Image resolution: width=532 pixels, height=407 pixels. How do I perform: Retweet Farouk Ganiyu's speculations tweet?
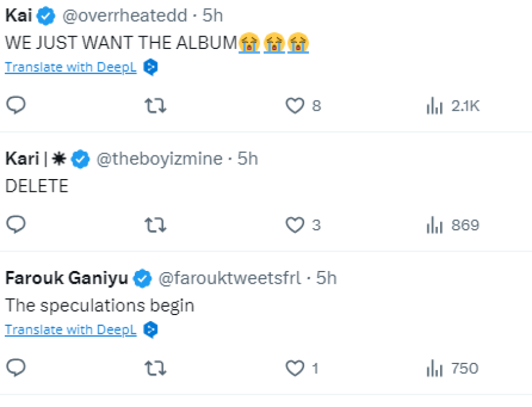pyautogui.click(x=156, y=368)
